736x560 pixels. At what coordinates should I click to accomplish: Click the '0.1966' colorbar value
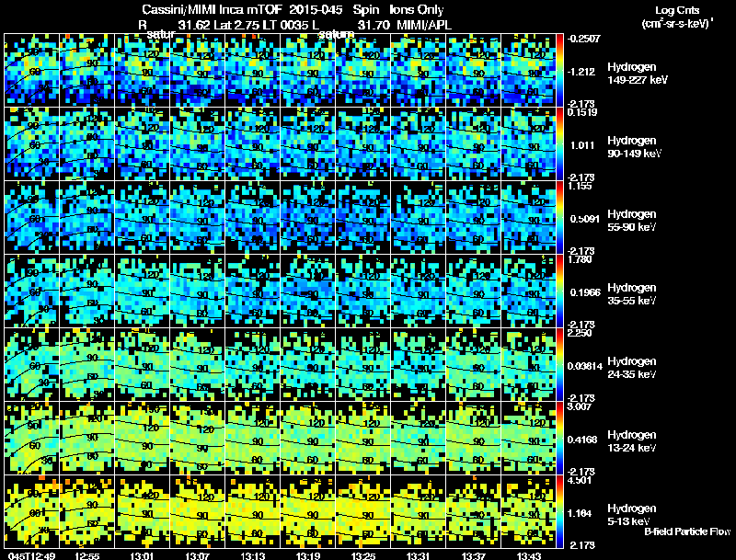pos(585,292)
